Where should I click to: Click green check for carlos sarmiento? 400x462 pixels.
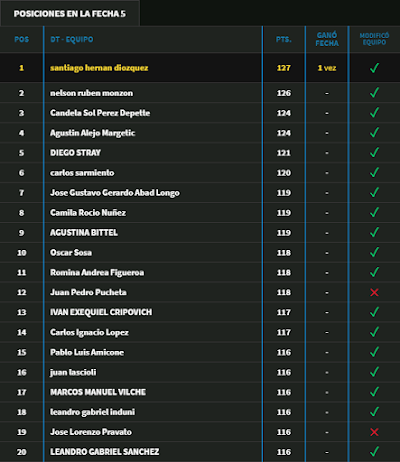[x=374, y=172]
